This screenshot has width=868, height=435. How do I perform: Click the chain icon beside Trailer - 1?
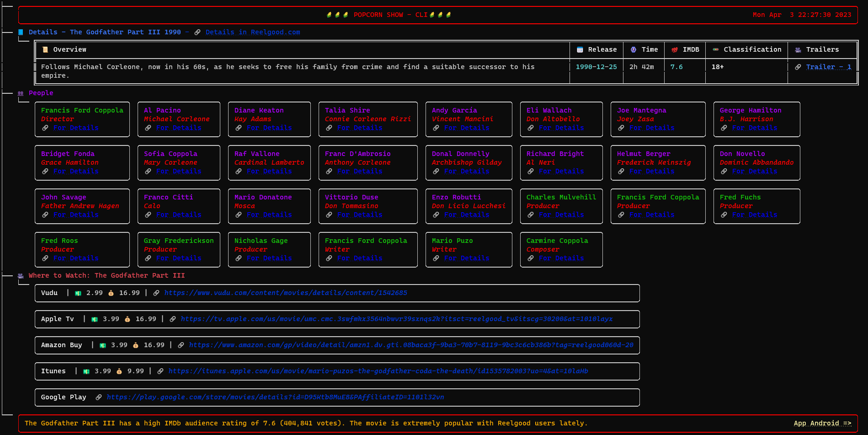tap(798, 67)
